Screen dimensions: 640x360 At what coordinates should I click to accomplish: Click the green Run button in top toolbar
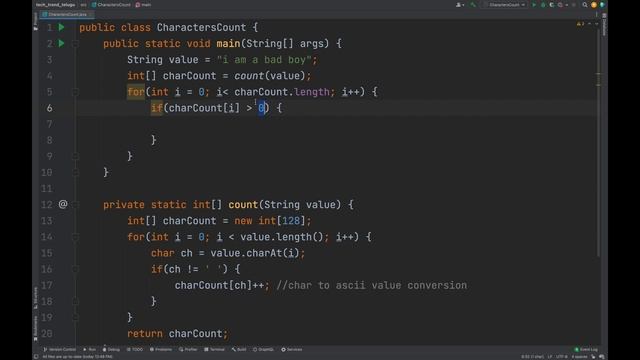pos(534,5)
